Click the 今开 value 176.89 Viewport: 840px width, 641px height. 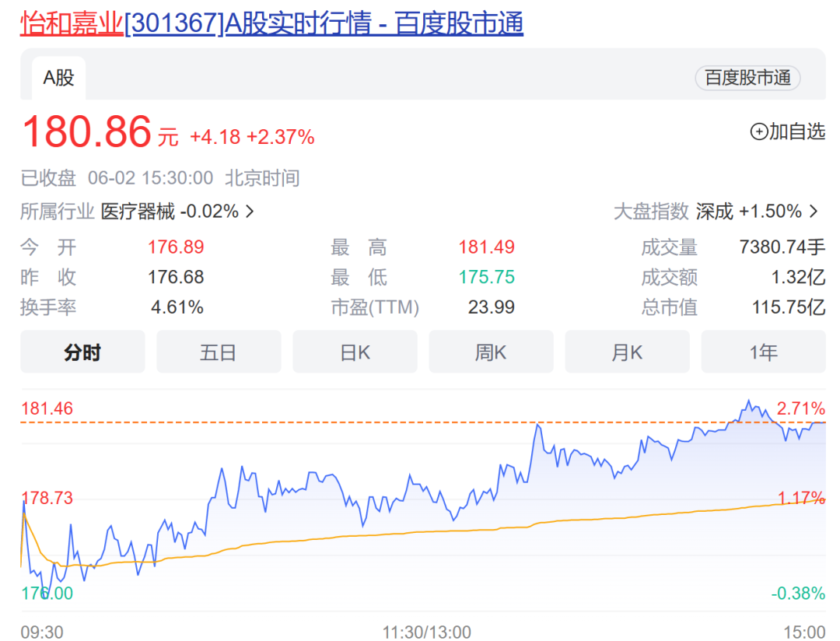(176, 247)
